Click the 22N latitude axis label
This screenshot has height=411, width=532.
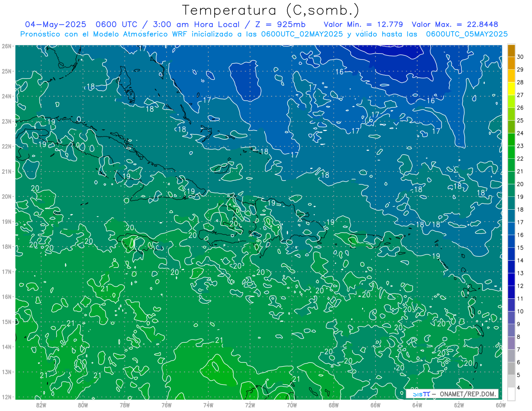6,146
